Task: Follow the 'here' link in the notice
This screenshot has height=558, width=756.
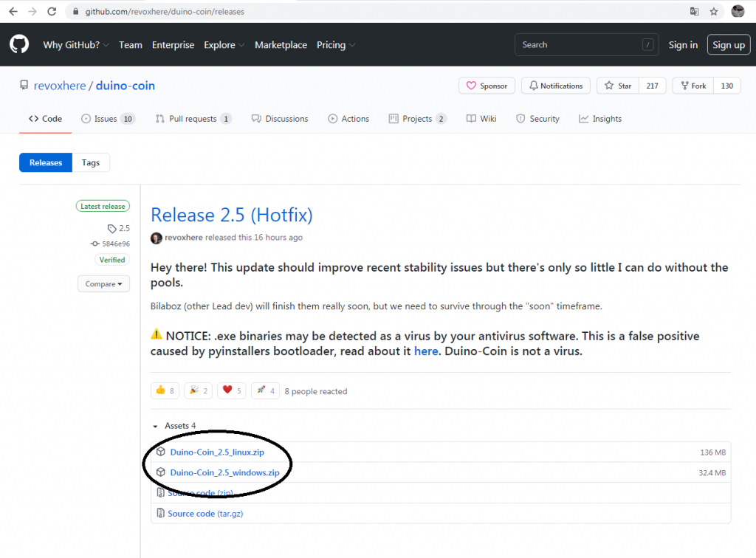Action: click(426, 351)
